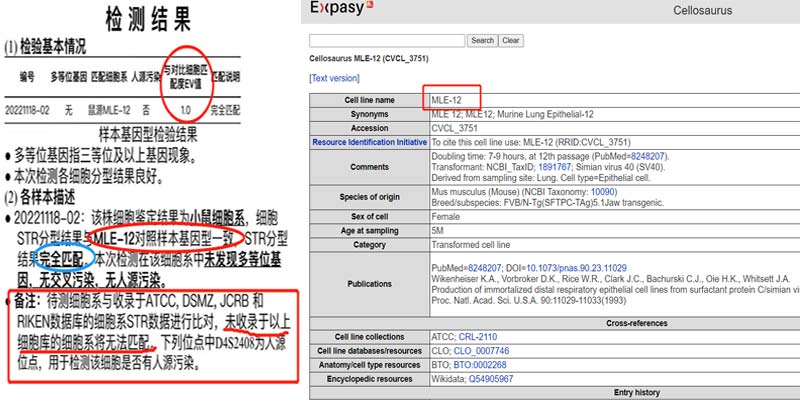Image resolution: width=800 pixels, height=400 pixels.
Task: Open the DOI 10.1073/pnas.90.23.11029 link
Action: (576, 268)
